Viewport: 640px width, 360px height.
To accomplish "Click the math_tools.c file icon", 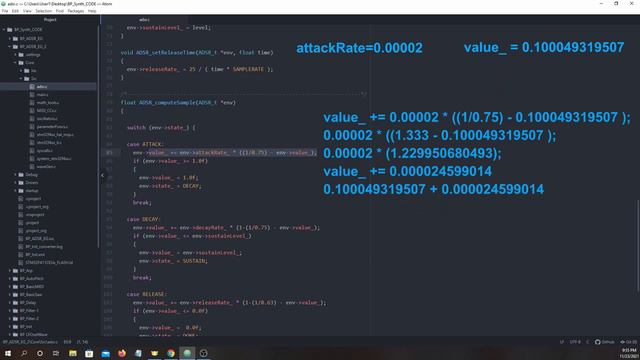I will (x=32, y=103).
